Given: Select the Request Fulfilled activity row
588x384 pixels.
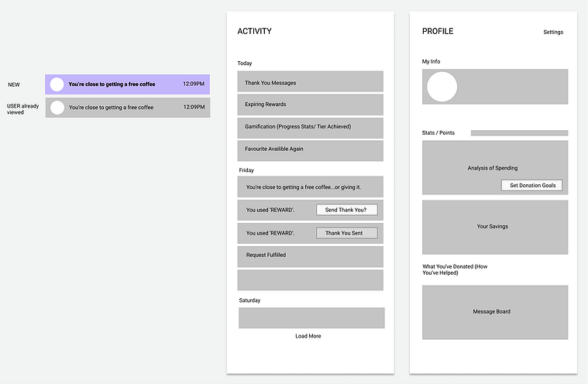Looking at the screenshot, I should tap(310, 256).
